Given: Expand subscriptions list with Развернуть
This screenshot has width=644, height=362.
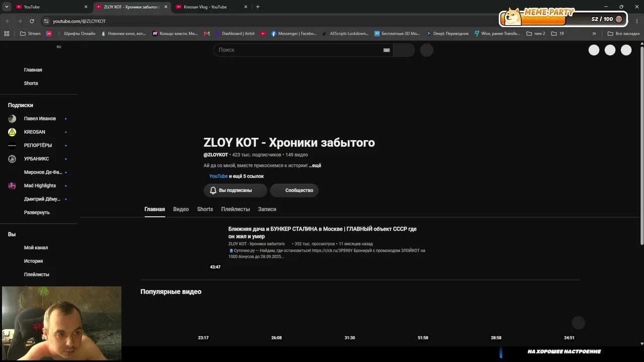Looking at the screenshot, I should tap(37, 213).
